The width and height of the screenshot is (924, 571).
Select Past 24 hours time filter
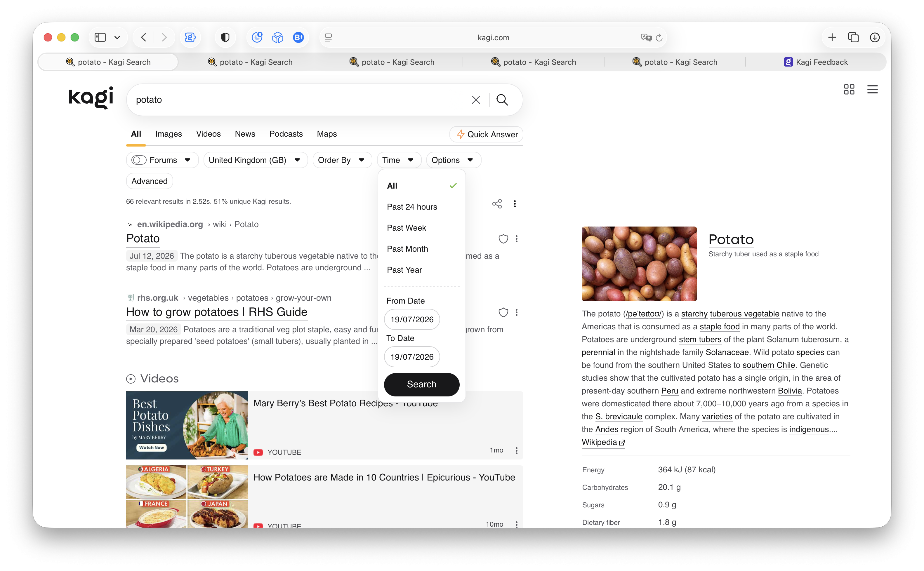pyautogui.click(x=422, y=207)
